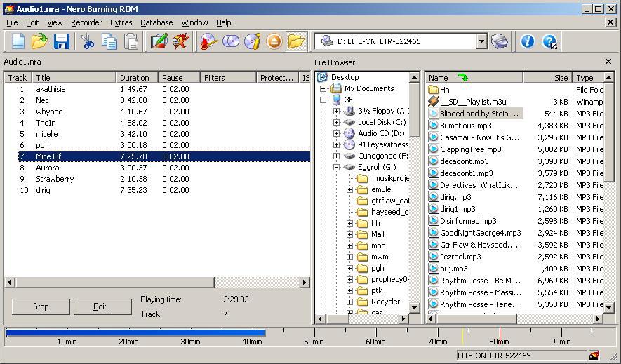621x364 pixels.
Task: Toggle the File Browser folder icon
Action: 296,41
